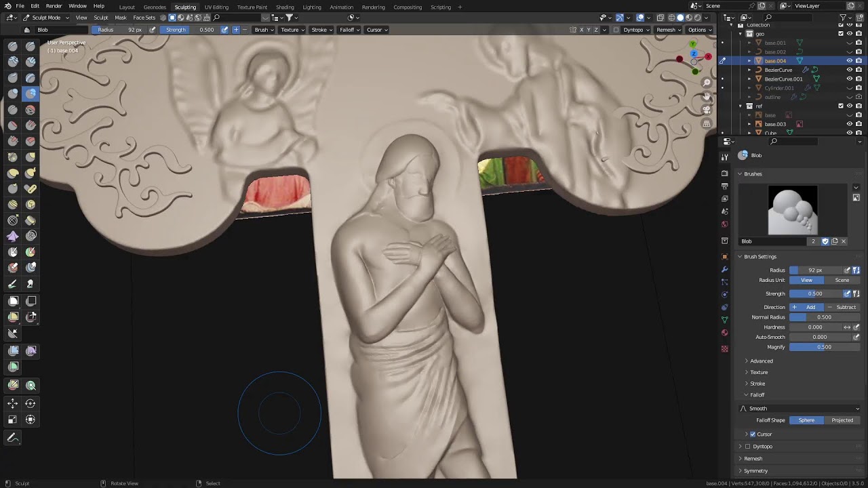Switch to wireframe viewport shading
The width and height of the screenshot is (868, 488).
671,18
